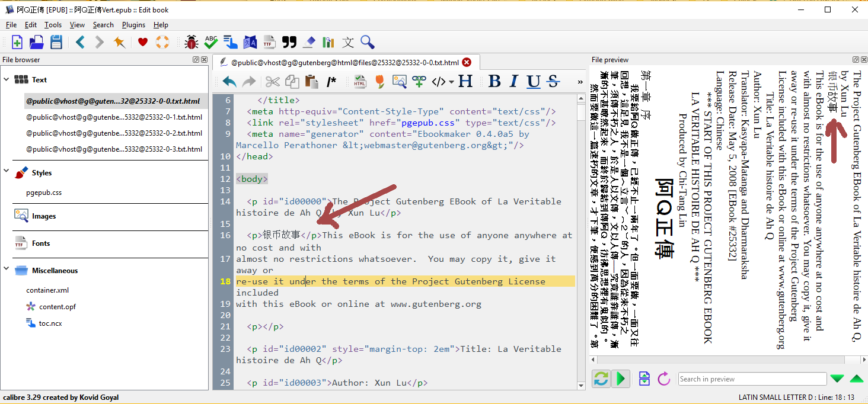Viewport: 868px width, 404px height.
Task: Toggle underline formatting U
Action: pyautogui.click(x=534, y=82)
